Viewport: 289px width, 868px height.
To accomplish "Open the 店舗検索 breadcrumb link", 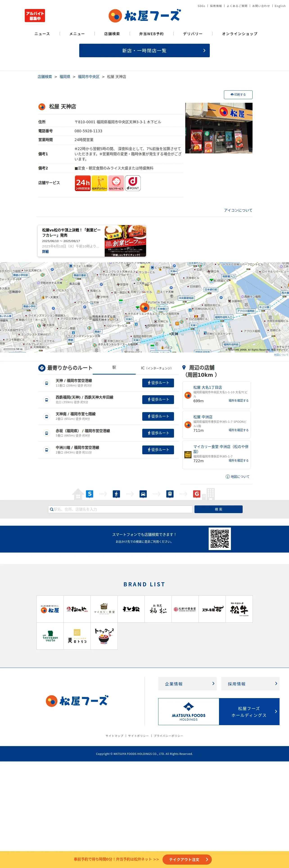I will click(x=45, y=77).
